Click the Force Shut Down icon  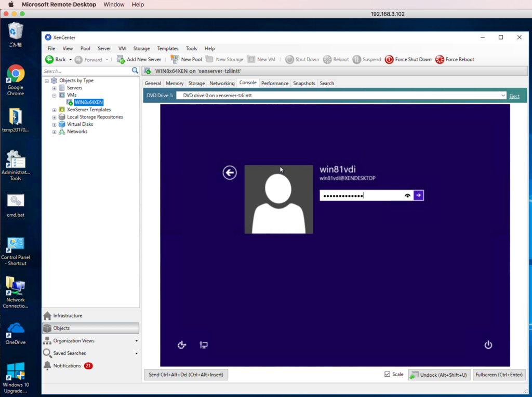click(389, 59)
